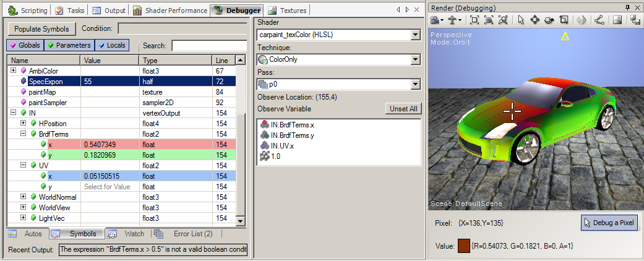Collapse the BrdfTerms tree node
The height and width of the screenshot is (261, 644).
(x=24, y=133)
